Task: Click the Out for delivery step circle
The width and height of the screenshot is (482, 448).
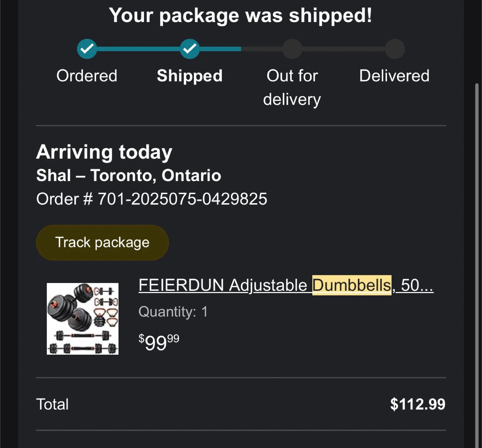Action: (292, 49)
